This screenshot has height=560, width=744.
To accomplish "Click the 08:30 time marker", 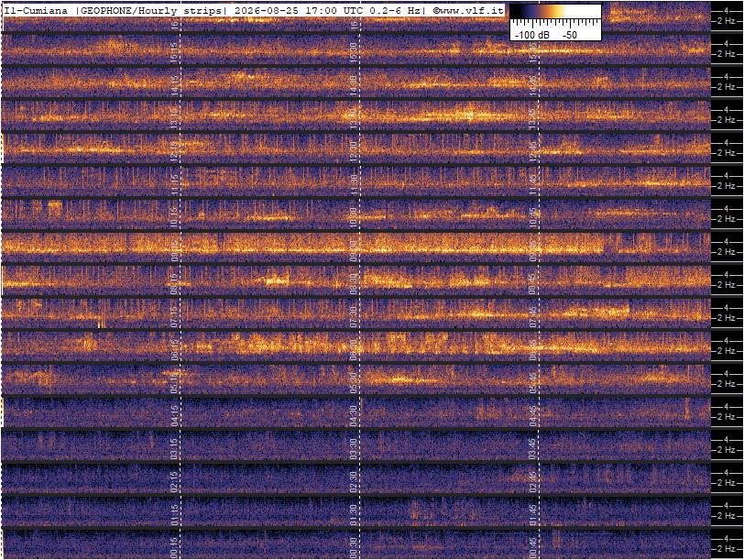I will coord(354,284).
